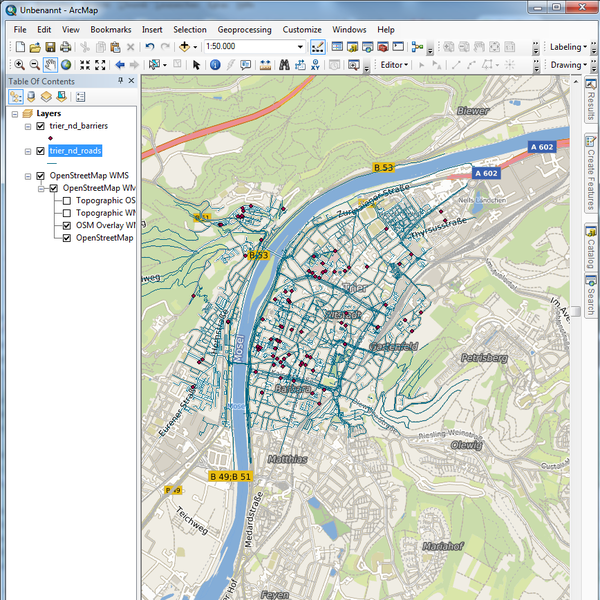
Task: Enable the Topographic WM sublayer
Action: click(x=67, y=213)
